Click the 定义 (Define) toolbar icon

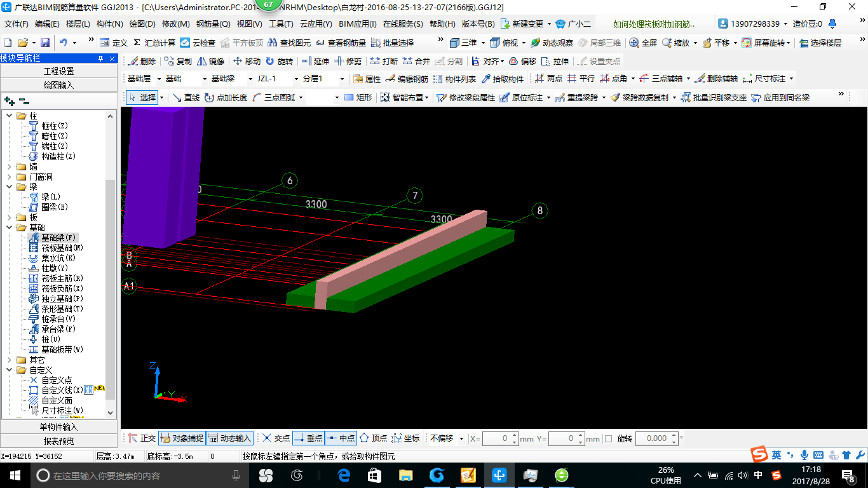(x=113, y=43)
